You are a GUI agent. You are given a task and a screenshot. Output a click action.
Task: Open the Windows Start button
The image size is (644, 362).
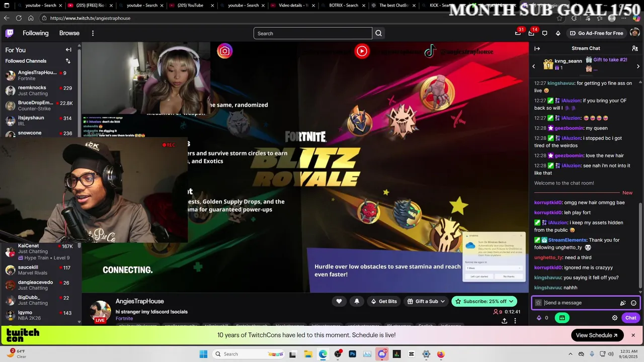point(203,354)
